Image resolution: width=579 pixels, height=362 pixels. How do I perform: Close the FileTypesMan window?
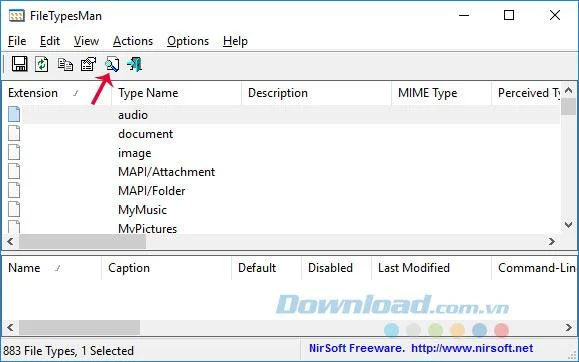click(x=555, y=15)
